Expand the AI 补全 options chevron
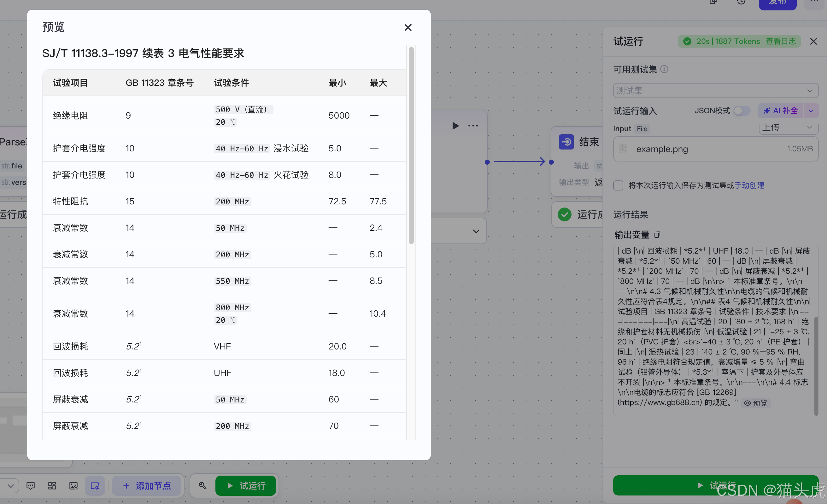This screenshot has width=827, height=504. 812,111
